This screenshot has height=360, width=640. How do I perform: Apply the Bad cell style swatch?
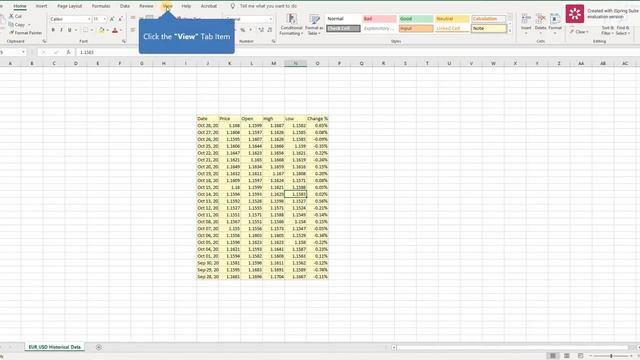point(379,19)
